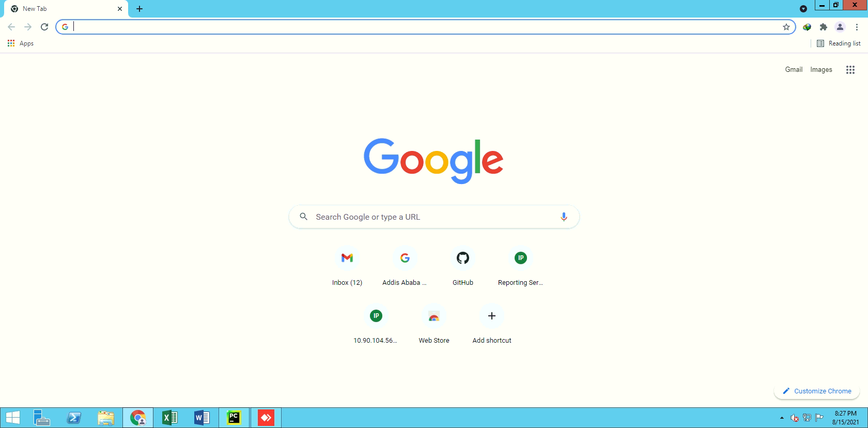This screenshot has width=868, height=428.
Task: Select the New Tab tab
Action: click(x=66, y=9)
